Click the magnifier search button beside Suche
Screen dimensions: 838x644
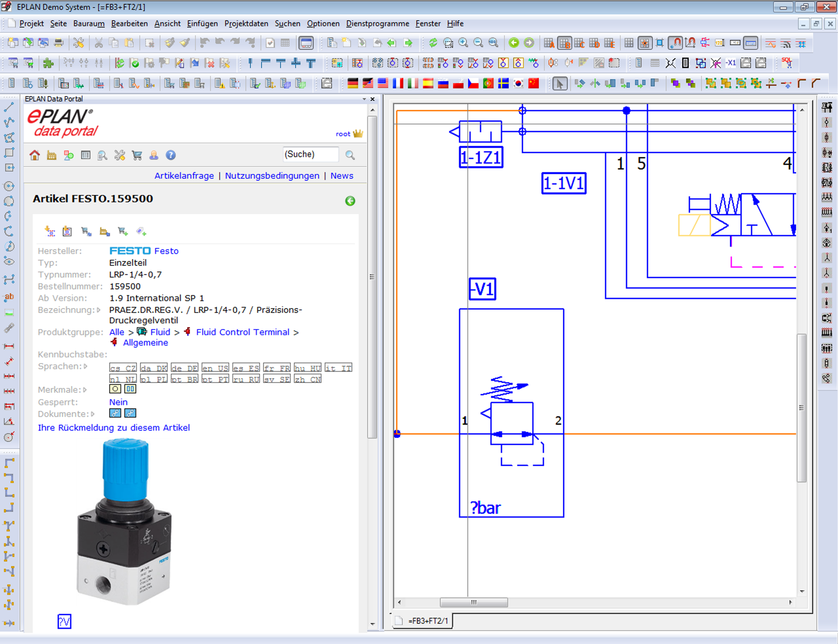click(350, 155)
